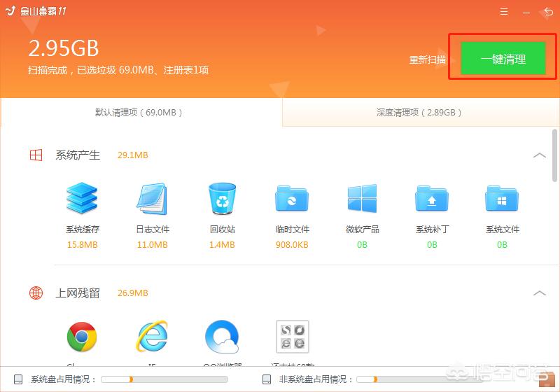This screenshot has width=560, height=392.
Task: Click the 1.4MB value under 回收站
Action: pos(222,245)
